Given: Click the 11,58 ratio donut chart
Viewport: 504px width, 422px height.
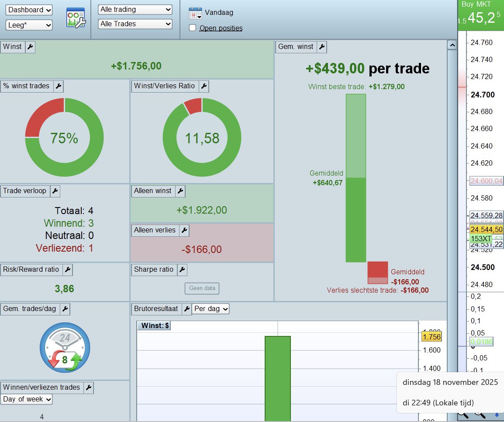Looking at the screenshot, I should click(202, 137).
